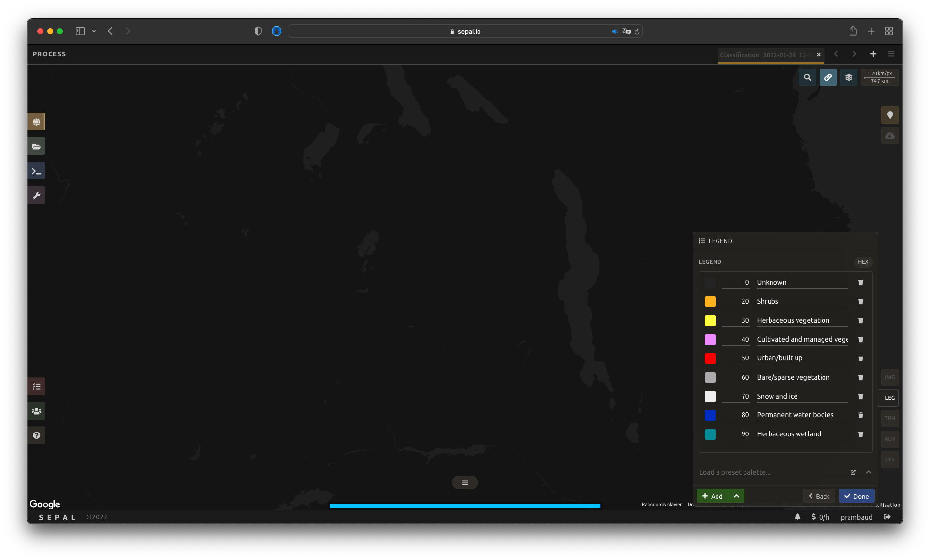
Task: Open the Tasks list icon
Action: (36, 387)
